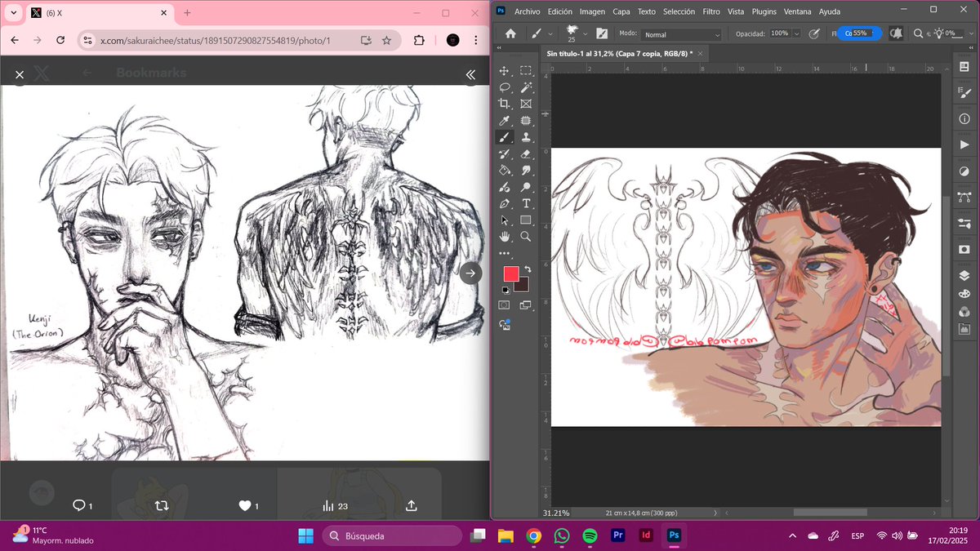980x551 pixels.
Task: Change screen mode button
Action: click(x=526, y=305)
